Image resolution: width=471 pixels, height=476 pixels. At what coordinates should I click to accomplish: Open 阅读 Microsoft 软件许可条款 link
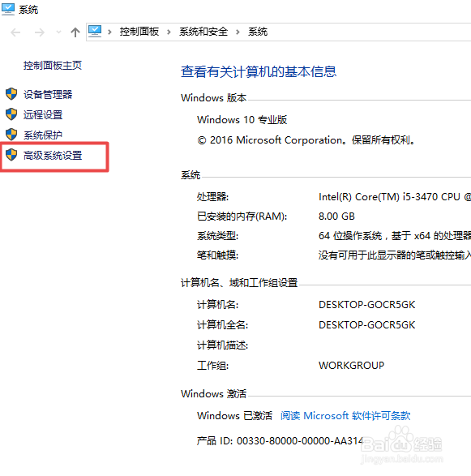(x=345, y=416)
